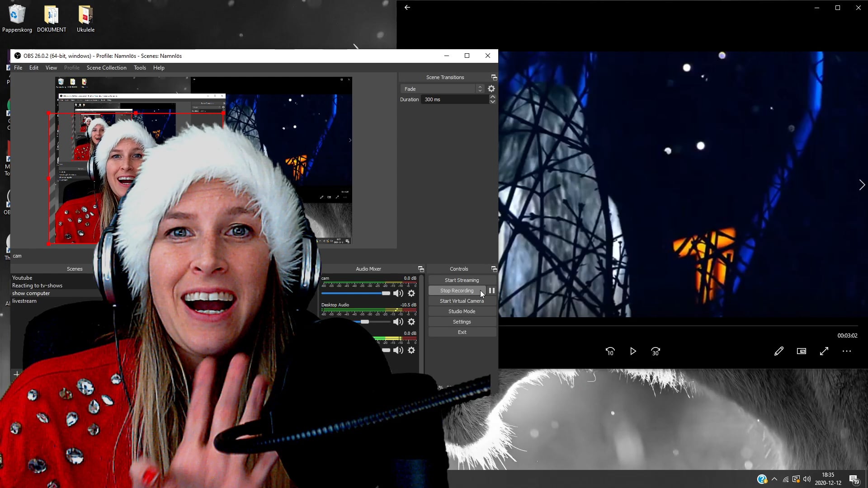Open the Papperskorg recycle bin
868x488 pixels.
(17, 19)
